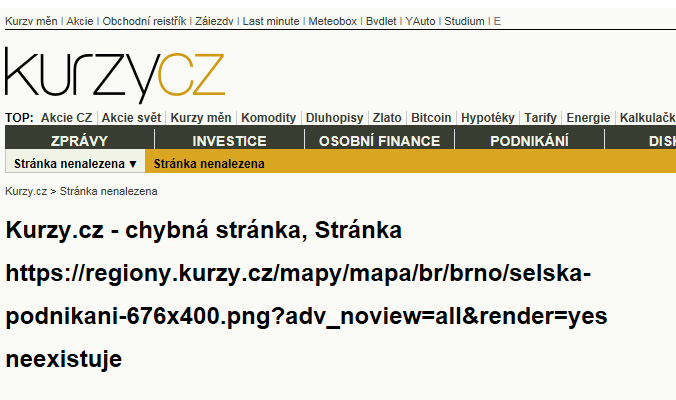The height and width of the screenshot is (400, 676).
Task: Select the OSOBNÍ FINANCE main menu tab
Action: (x=379, y=141)
